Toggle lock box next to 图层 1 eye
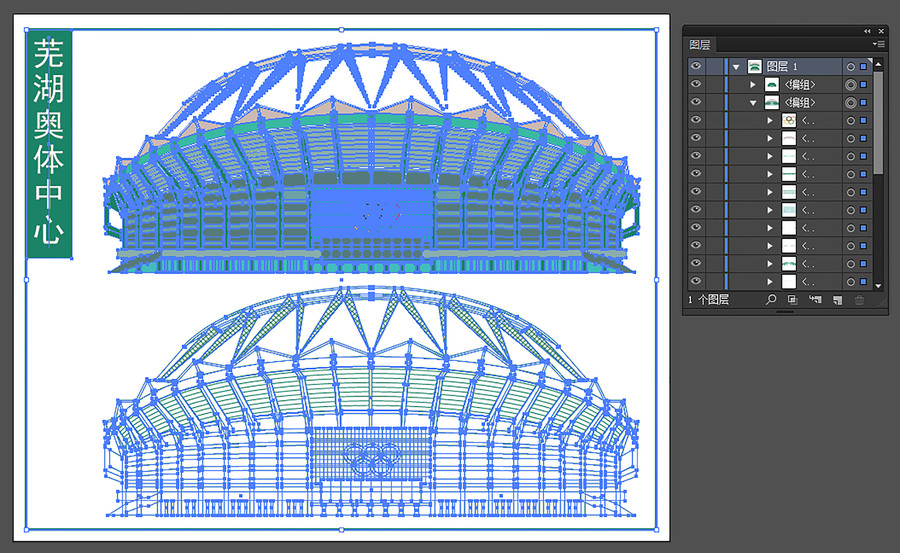The image size is (900, 553). [715, 67]
